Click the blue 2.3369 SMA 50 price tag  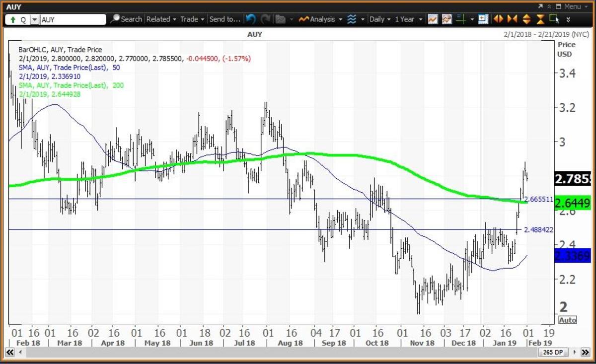click(573, 256)
